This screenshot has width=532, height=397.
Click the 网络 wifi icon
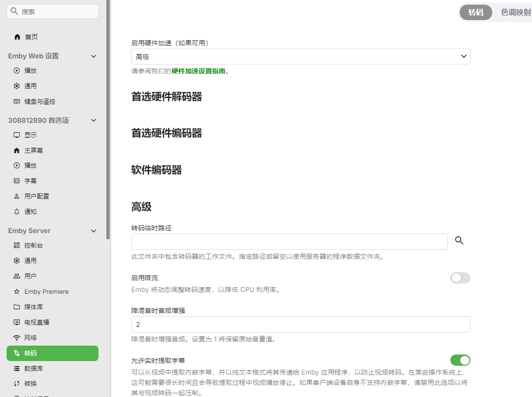click(x=17, y=338)
